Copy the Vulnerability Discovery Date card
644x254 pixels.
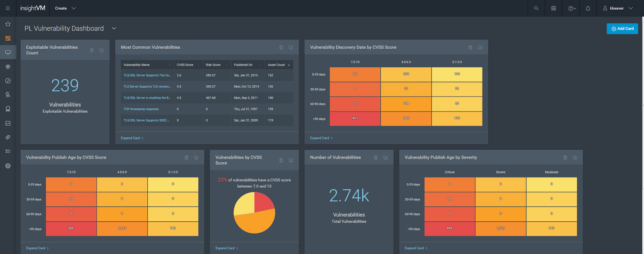pyautogui.click(x=480, y=47)
